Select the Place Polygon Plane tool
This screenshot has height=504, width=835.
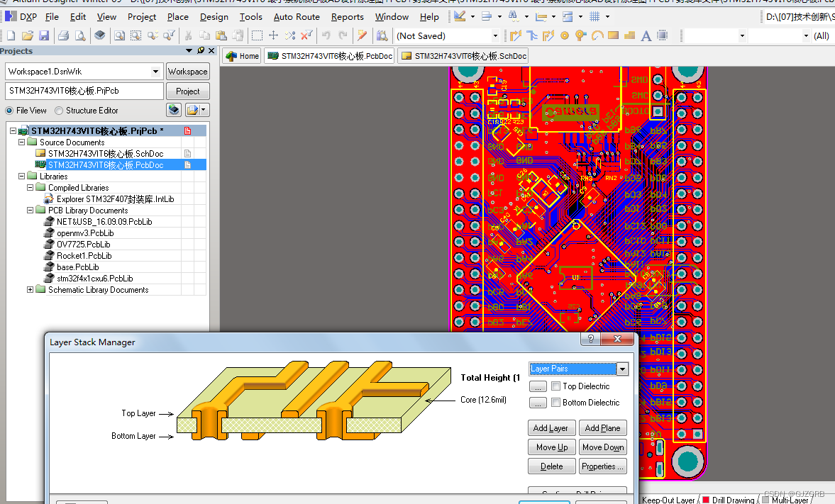(x=629, y=35)
